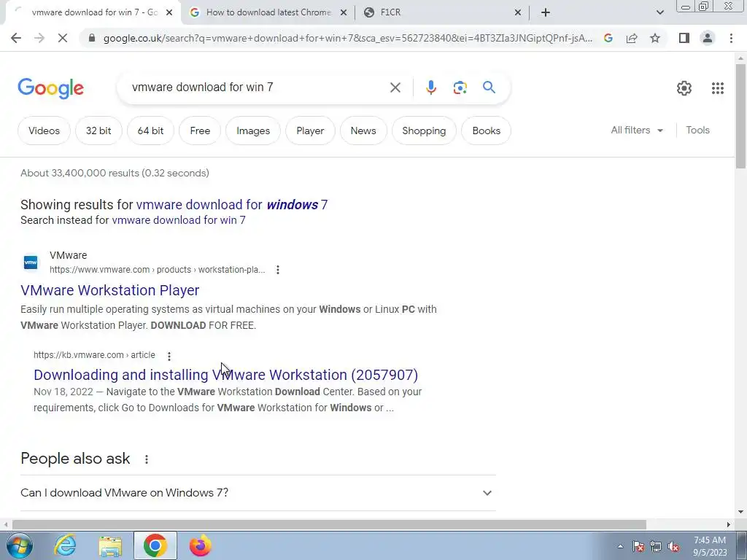Viewport: 747px width, 560px height.
Task: Click the padlock site info icon
Action: click(92, 38)
